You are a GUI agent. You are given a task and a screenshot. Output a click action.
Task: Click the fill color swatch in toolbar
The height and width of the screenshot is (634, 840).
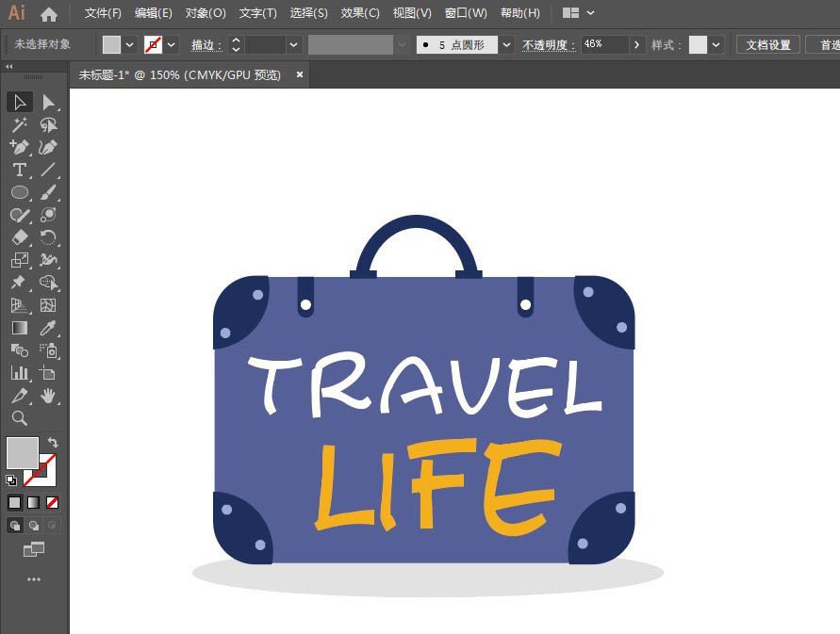23,453
